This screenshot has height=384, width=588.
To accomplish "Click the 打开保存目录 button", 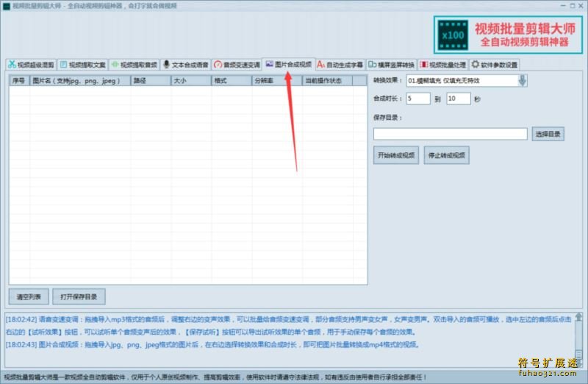I will pos(79,296).
